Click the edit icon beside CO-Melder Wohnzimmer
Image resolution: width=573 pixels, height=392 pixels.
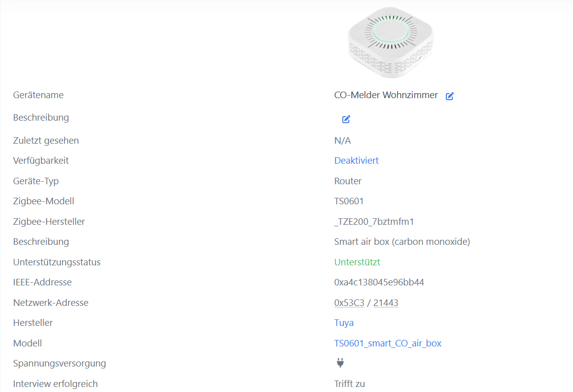click(450, 96)
